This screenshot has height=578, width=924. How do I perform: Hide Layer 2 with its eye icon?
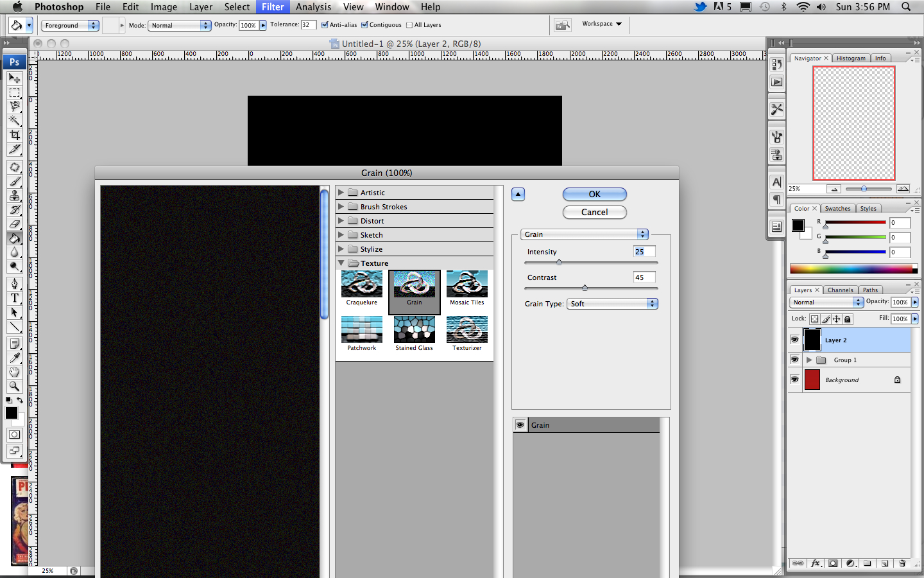(794, 340)
